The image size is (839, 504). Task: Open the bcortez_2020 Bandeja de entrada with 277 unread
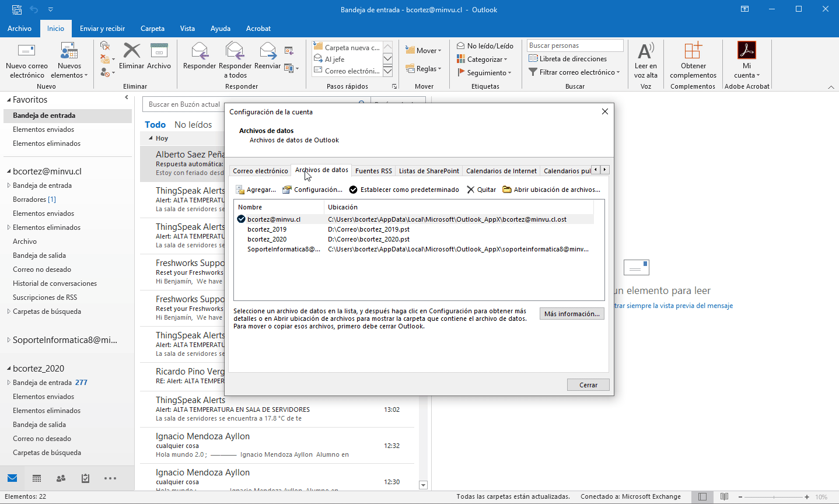pos(50,383)
